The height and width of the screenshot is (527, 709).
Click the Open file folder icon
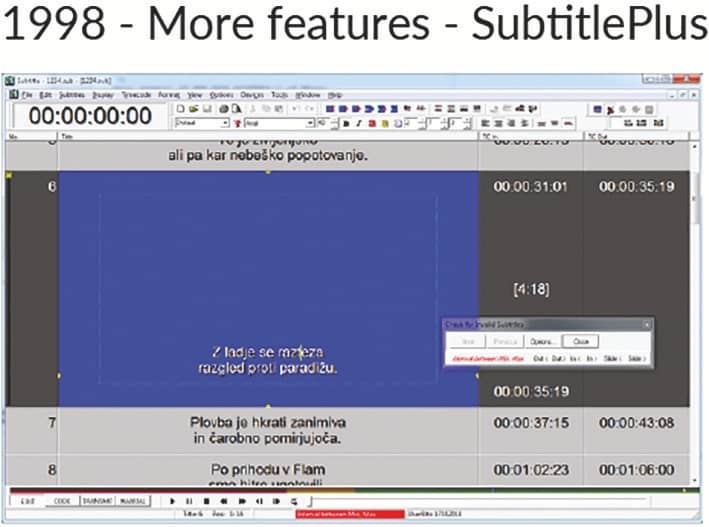(x=194, y=109)
